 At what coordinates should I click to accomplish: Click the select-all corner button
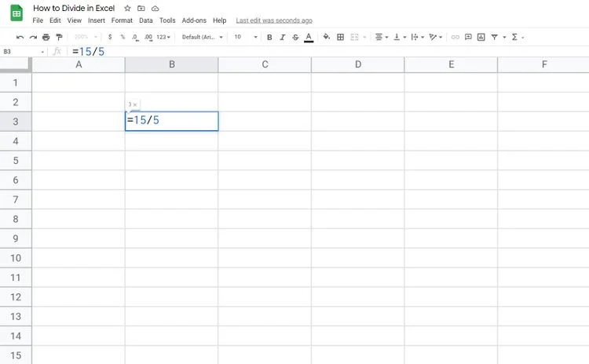16,64
